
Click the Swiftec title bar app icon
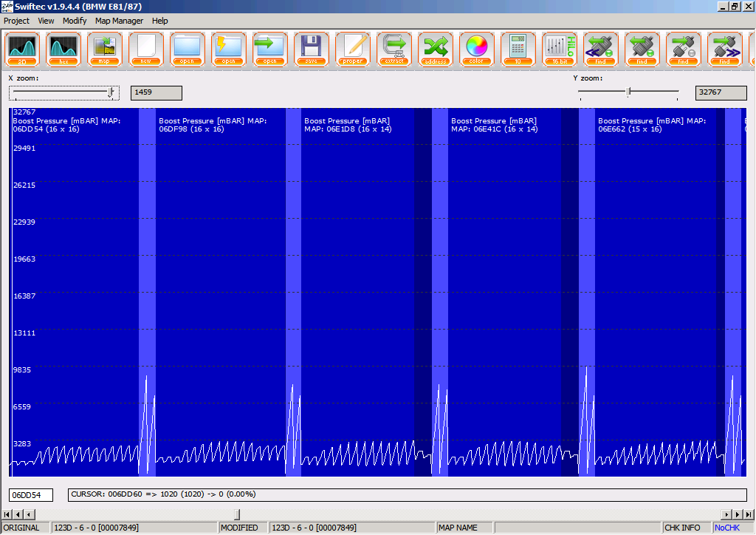click(7, 6)
